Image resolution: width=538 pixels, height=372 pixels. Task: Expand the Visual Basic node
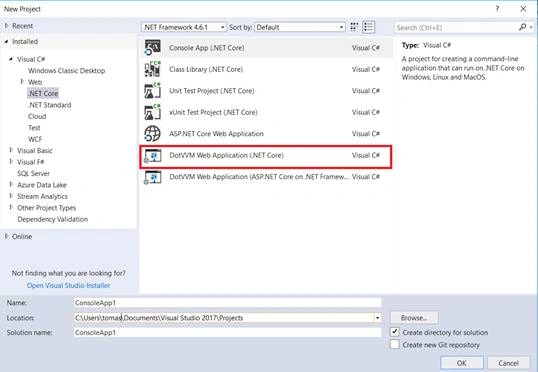[x=11, y=150]
